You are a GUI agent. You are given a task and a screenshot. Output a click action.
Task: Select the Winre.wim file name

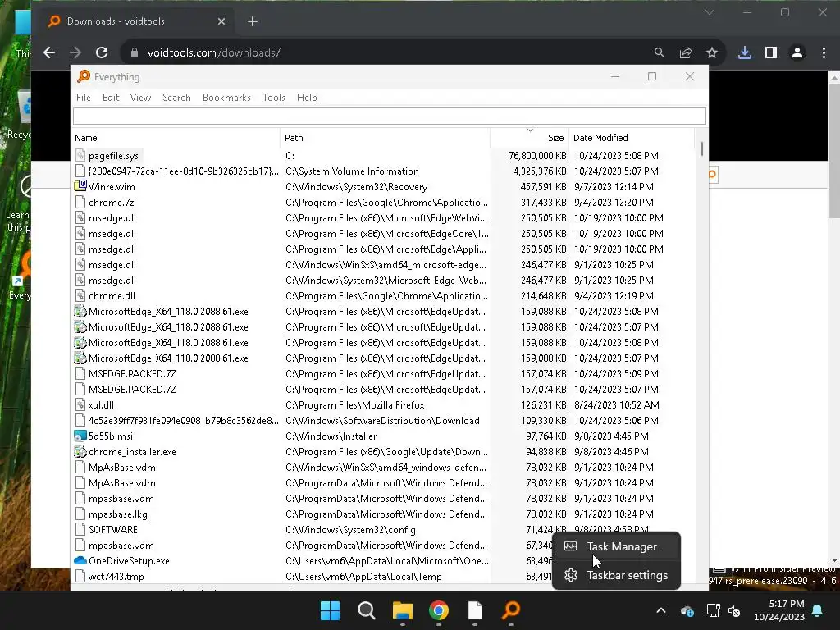coord(112,187)
